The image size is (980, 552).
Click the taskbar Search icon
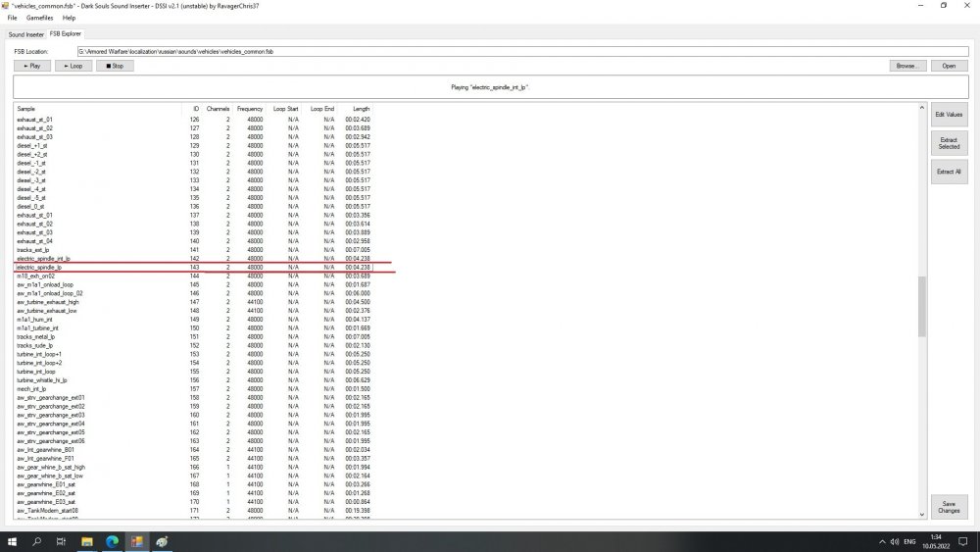[x=37, y=541]
